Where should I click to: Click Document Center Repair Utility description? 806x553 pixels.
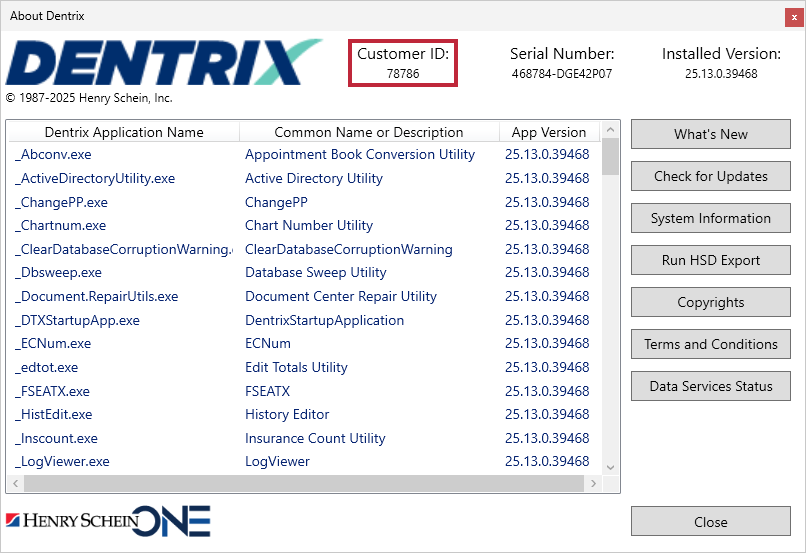click(341, 297)
